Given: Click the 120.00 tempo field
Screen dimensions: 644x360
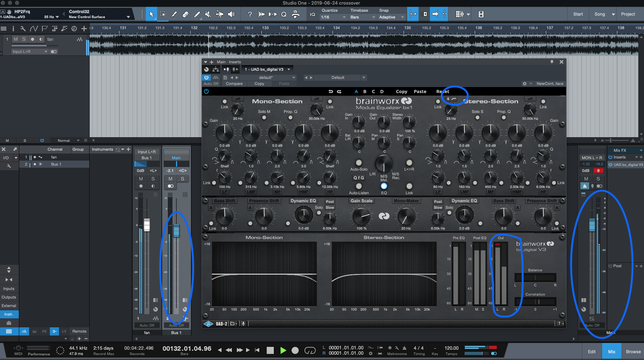Looking at the screenshot, I should pos(451,348).
